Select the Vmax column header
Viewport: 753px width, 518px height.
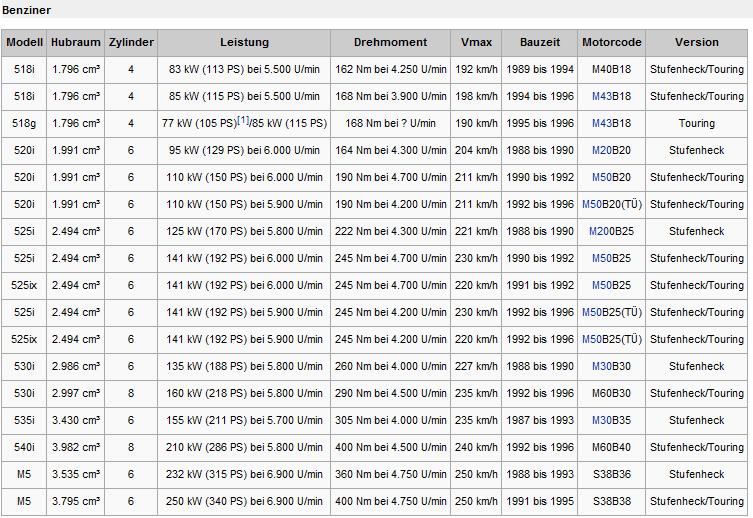click(x=476, y=42)
